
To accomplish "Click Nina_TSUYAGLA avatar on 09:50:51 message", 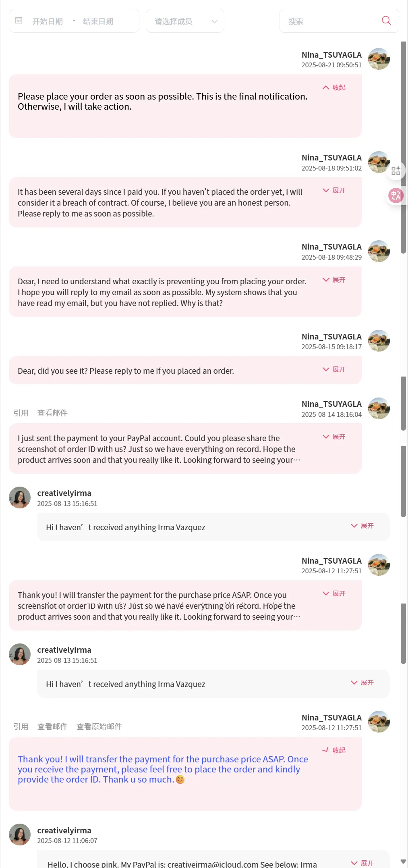I will coord(379,59).
